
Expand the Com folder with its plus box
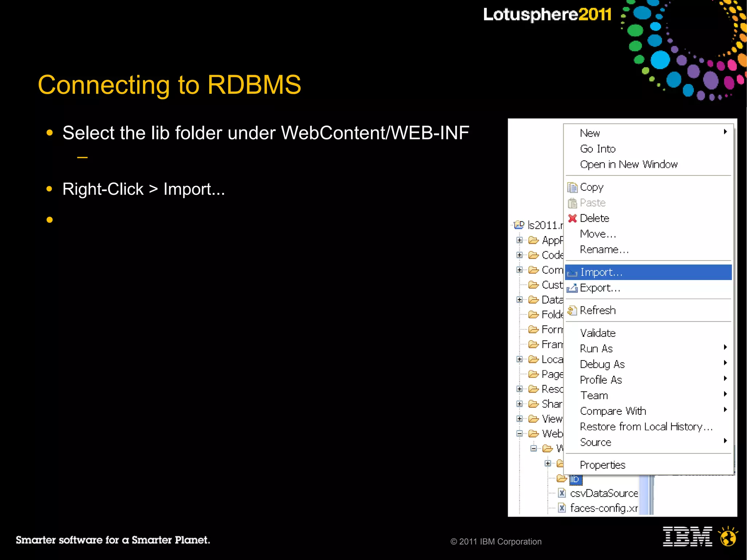click(519, 270)
